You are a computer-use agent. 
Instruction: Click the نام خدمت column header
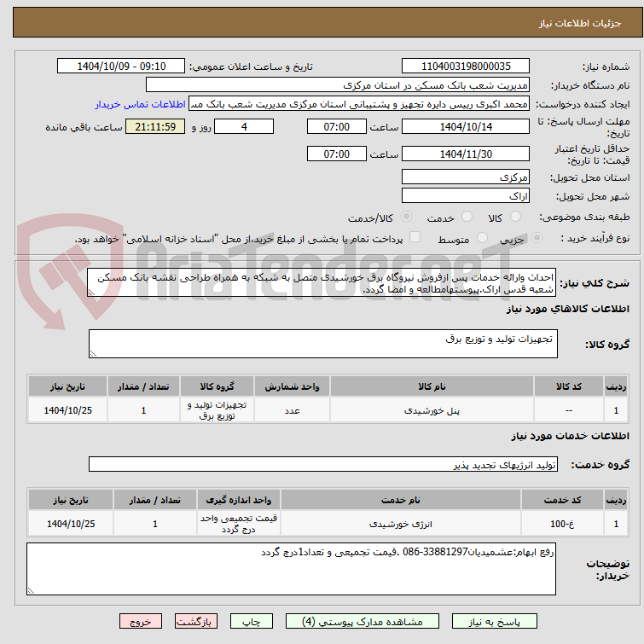coord(400,500)
